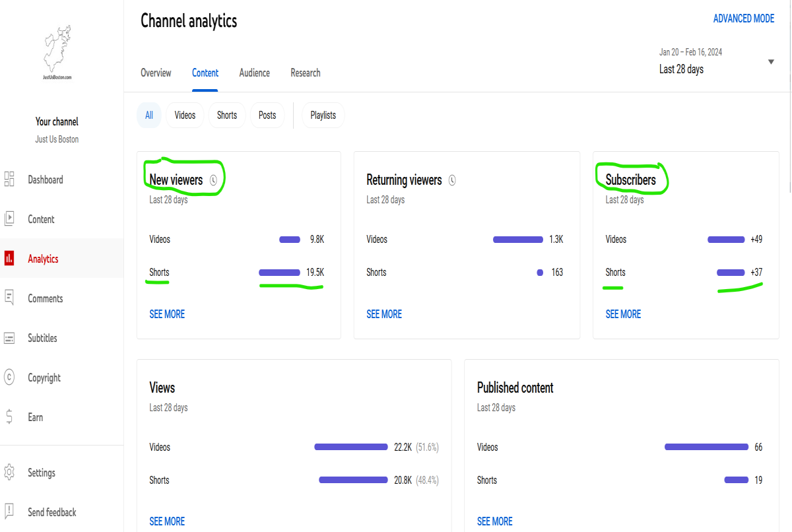The width and height of the screenshot is (792, 532).
Task: Select the Videos filter chip
Action: 185,115
